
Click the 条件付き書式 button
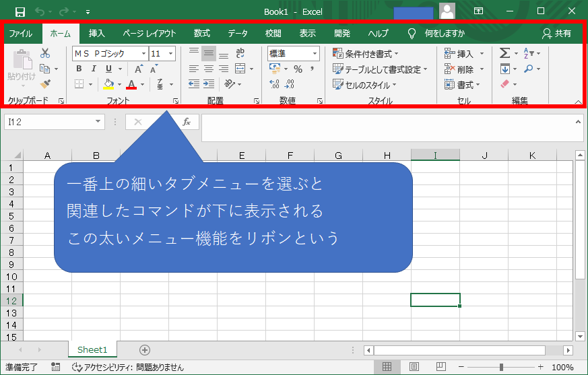366,54
